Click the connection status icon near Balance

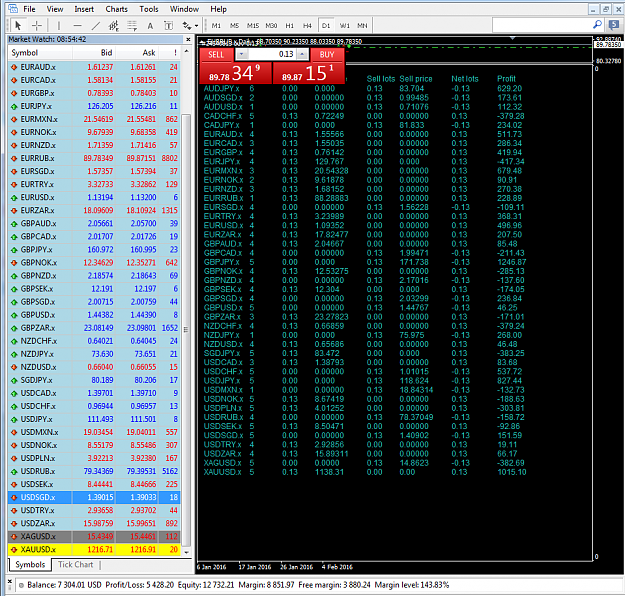click(x=22, y=585)
